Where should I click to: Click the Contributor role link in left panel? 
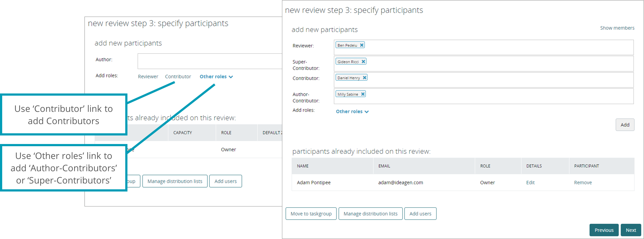tap(178, 77)
